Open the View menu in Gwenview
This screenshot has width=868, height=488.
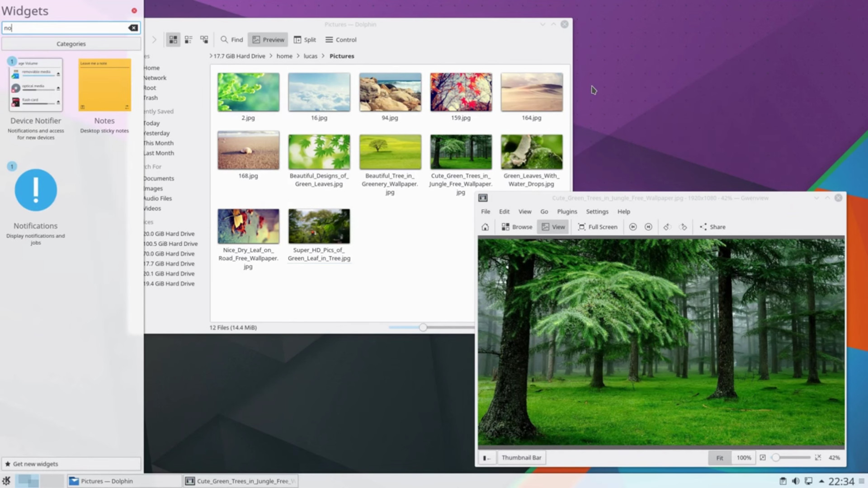[525, 211]
